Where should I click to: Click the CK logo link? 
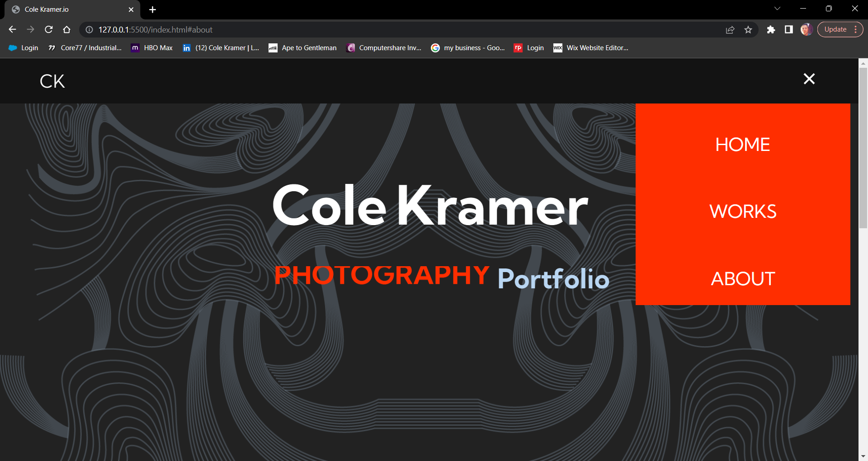(52, 81)
